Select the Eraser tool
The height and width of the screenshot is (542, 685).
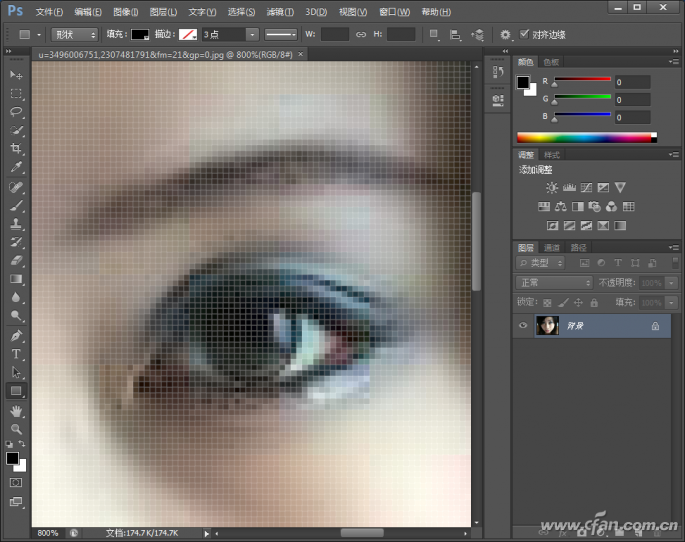point(16,261)
